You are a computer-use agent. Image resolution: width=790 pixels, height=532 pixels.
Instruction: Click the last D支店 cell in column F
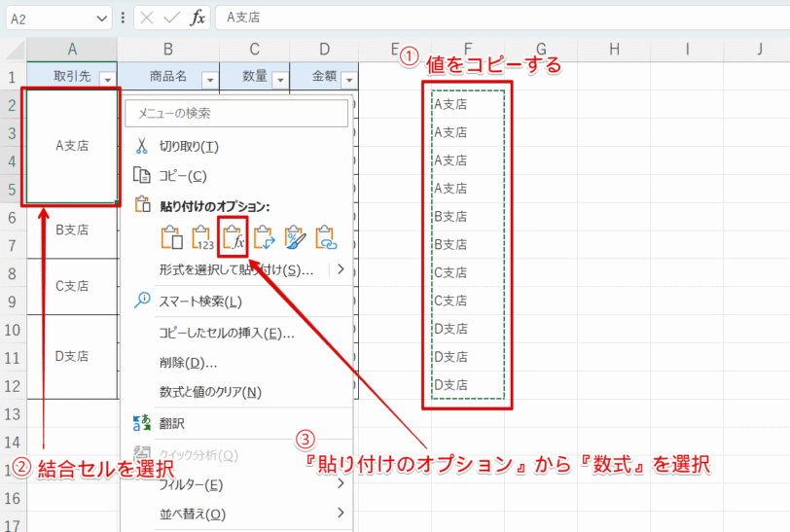[468, 385]
